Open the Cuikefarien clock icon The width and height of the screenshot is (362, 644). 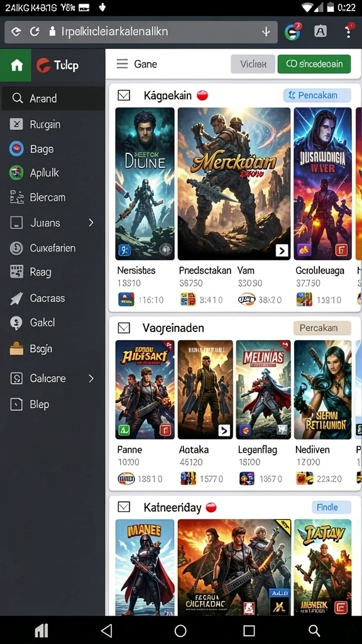pos(16,248)
